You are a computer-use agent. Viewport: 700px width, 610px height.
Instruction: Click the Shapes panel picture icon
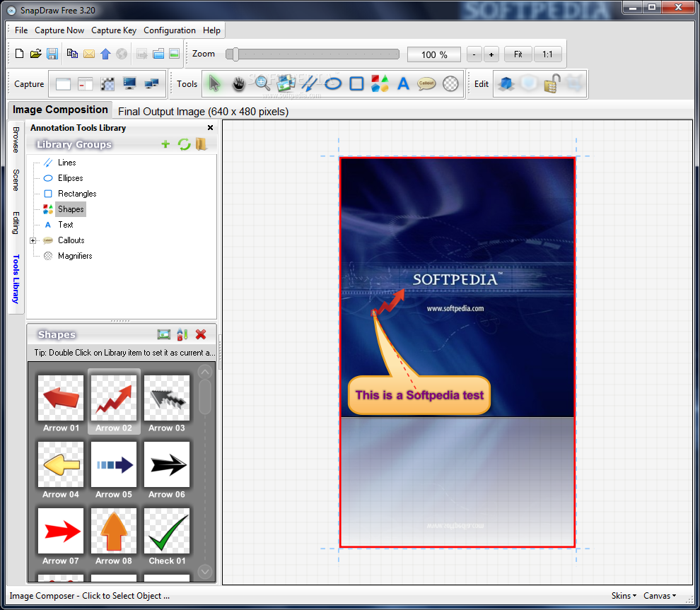[x=164, y=334]
